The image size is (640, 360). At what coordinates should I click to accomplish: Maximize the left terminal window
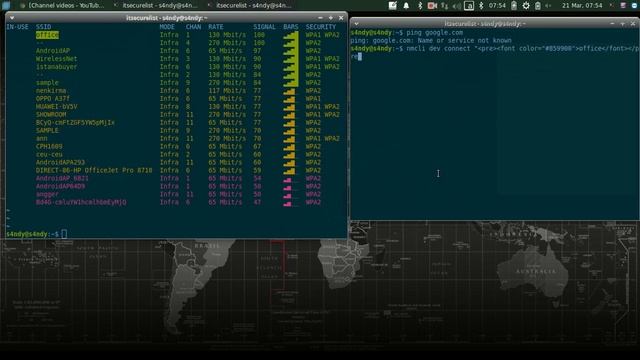(331, 18)
